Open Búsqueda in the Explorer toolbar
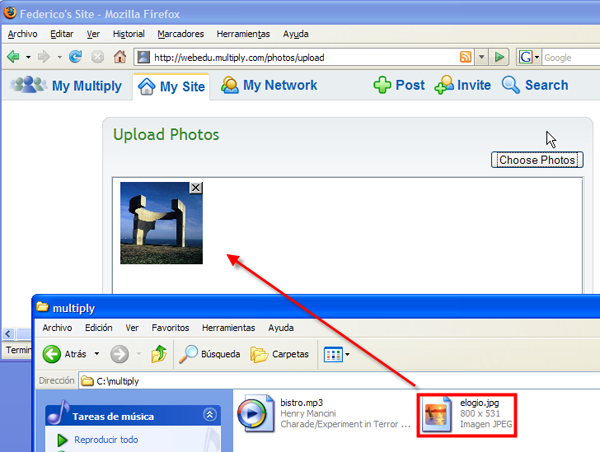This screenshot has width=600, height=452. pos(209,354)
